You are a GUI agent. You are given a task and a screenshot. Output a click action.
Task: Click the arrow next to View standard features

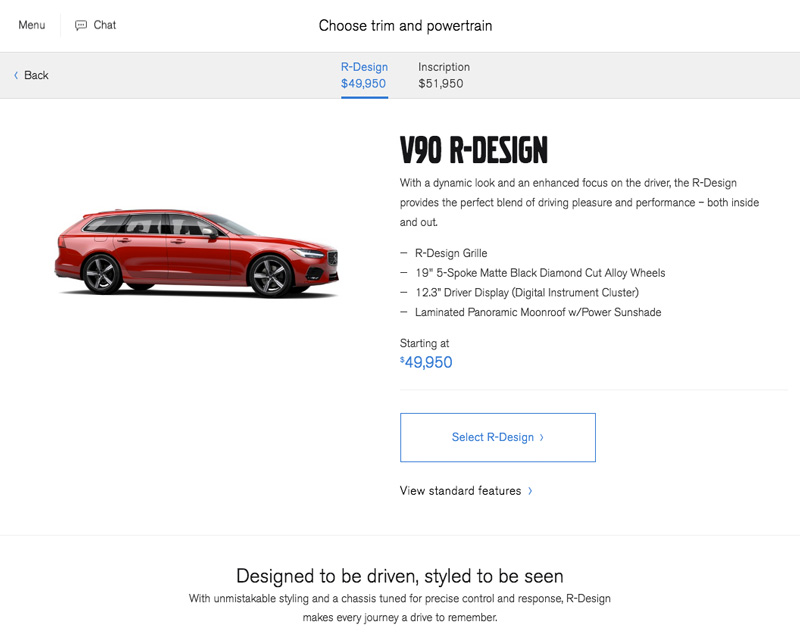(530, 491)
